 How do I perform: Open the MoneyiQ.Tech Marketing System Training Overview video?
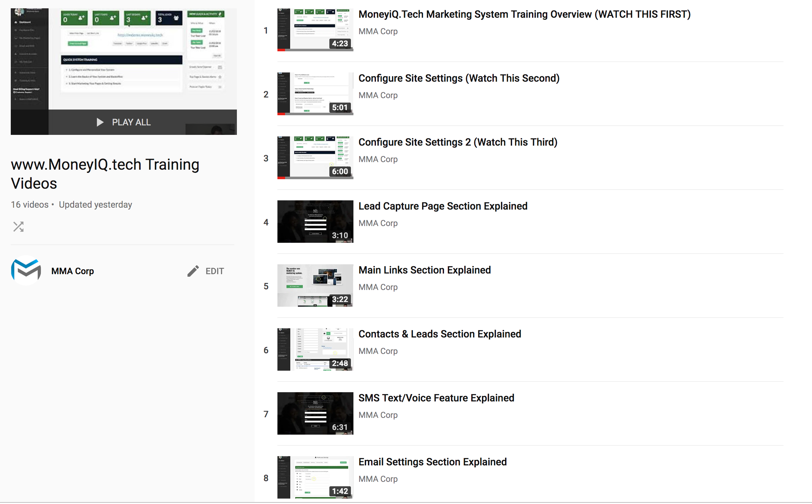click(524, 14)
